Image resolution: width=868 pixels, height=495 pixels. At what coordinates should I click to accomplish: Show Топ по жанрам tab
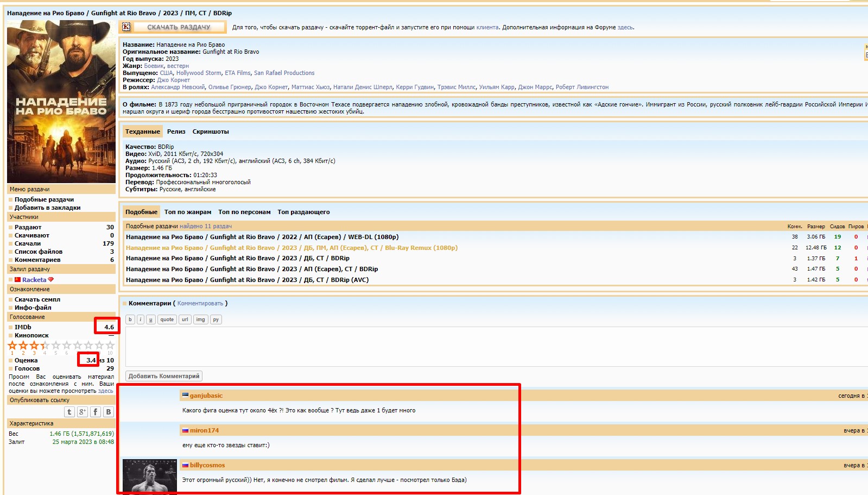188,212
